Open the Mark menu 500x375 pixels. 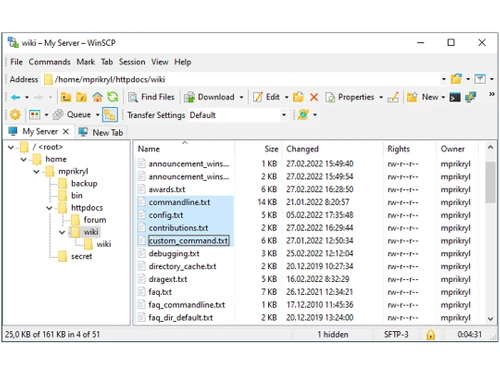point(86,62)
